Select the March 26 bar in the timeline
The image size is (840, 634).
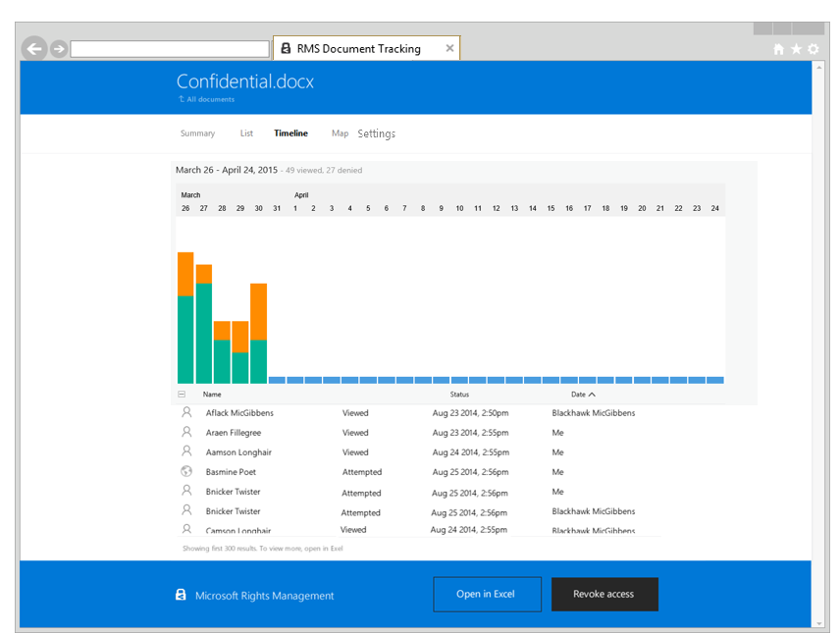click(185, 317)
